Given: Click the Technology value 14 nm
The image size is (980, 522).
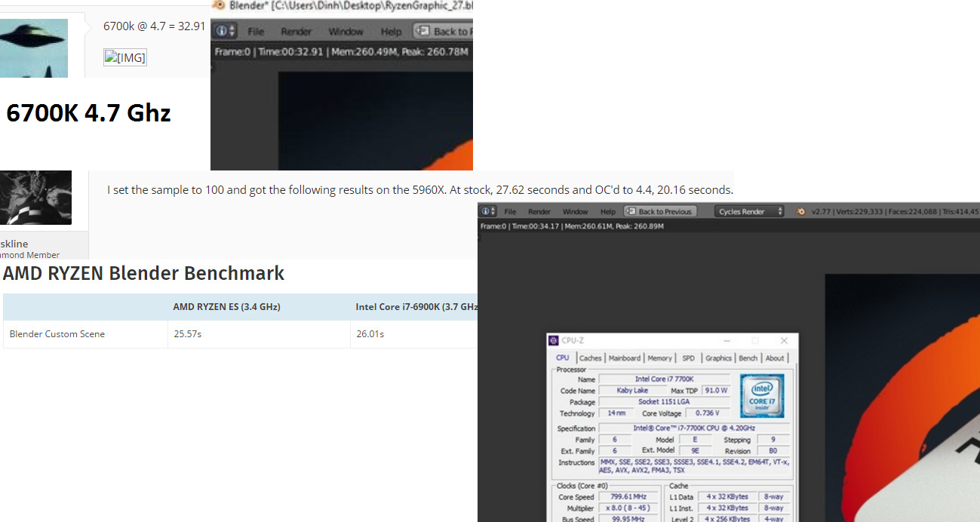Looking at the screenshot, I should point(616,413).
